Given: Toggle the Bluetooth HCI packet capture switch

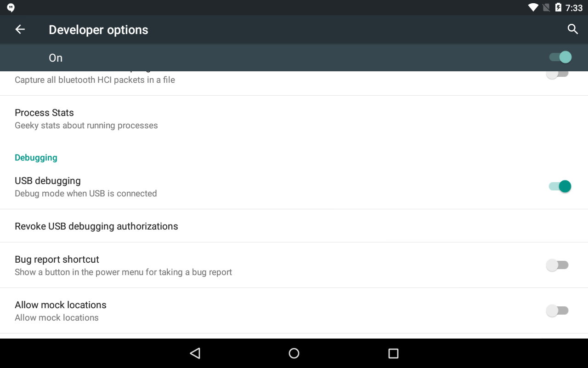Looking at the screenshot, I should [x=557, y=75].
